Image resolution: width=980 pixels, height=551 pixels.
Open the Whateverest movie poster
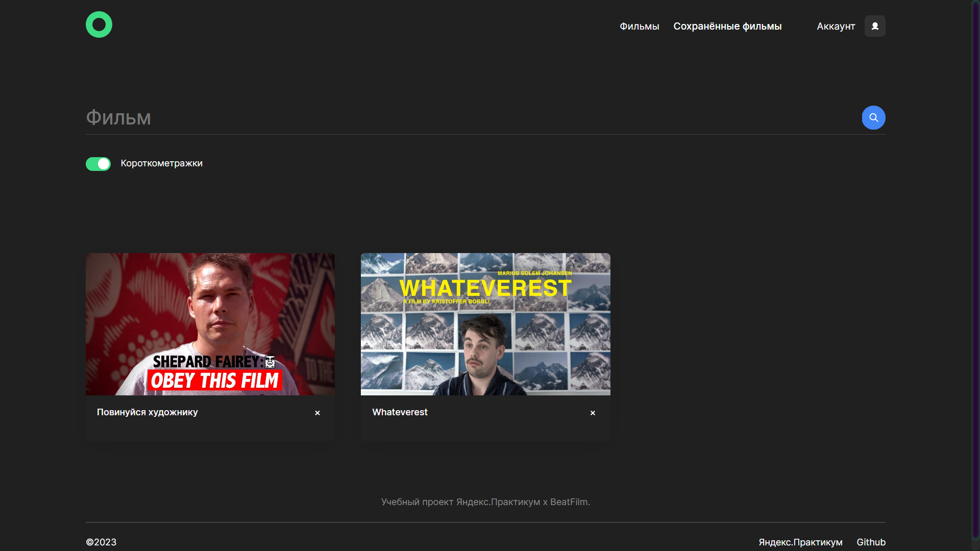[x=485, y=324]
